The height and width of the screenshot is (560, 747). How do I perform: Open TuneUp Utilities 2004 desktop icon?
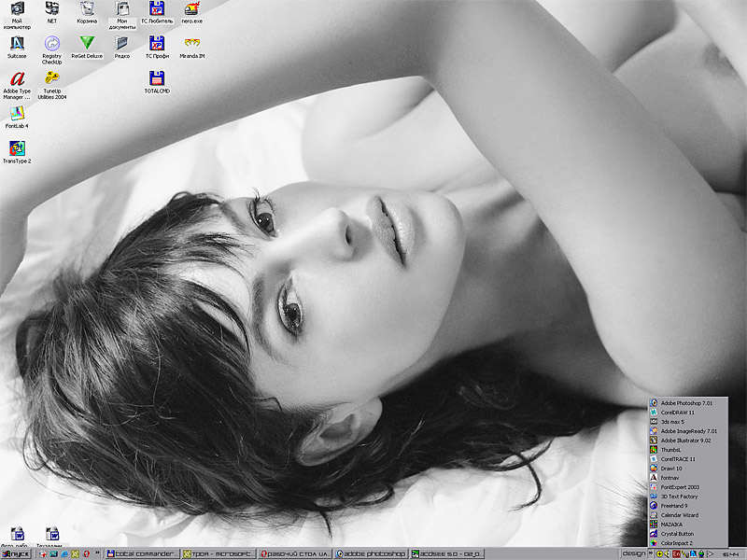52,86
